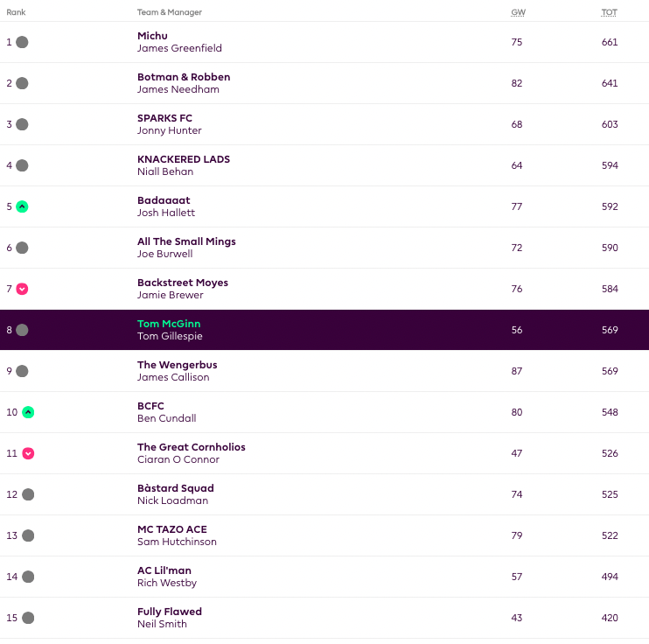This screenshot has width=649, height=644.
Task: Click the pink down-arrow icon beside rank 7
Action: [x=22, y=289]
